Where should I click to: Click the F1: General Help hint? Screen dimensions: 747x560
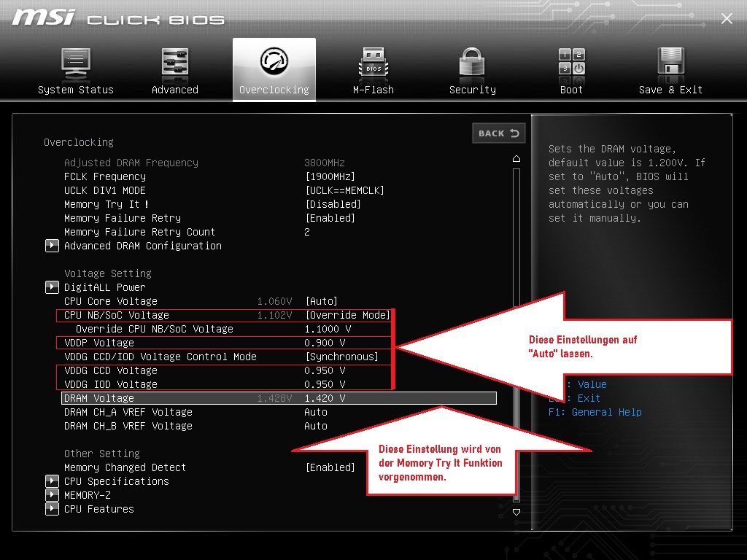595,412
